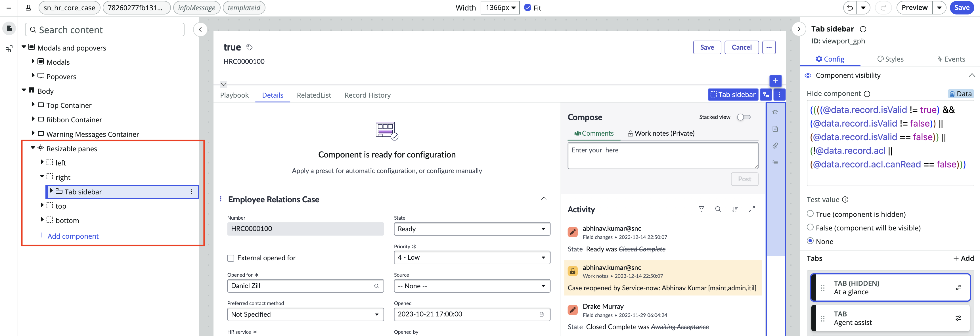The width and height of the screenshot is (980, 336).
Task: Select True (component is hidden) radio
Action: 810,214
